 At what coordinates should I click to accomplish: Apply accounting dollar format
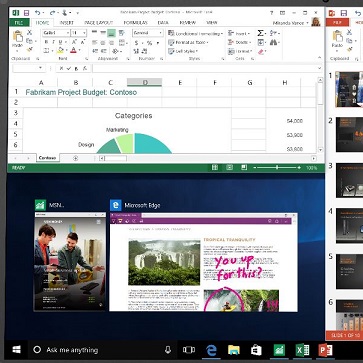click(136, 43)
